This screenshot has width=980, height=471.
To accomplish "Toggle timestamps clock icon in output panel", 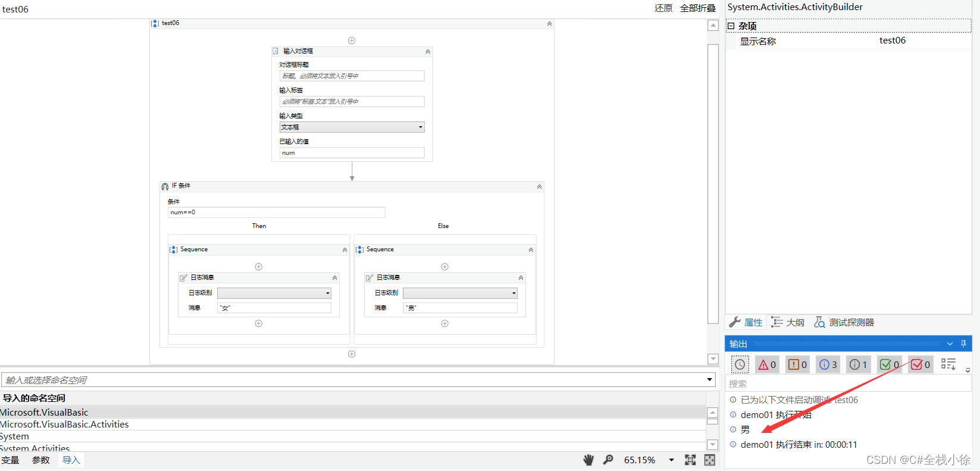I will coord(740,364).
